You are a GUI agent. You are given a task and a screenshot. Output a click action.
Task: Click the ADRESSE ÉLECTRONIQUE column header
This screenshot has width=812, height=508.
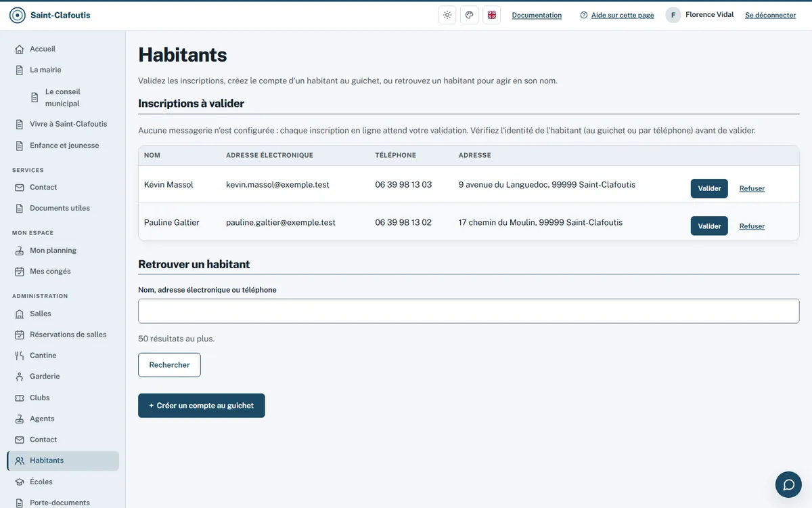(x=269, y=155)
